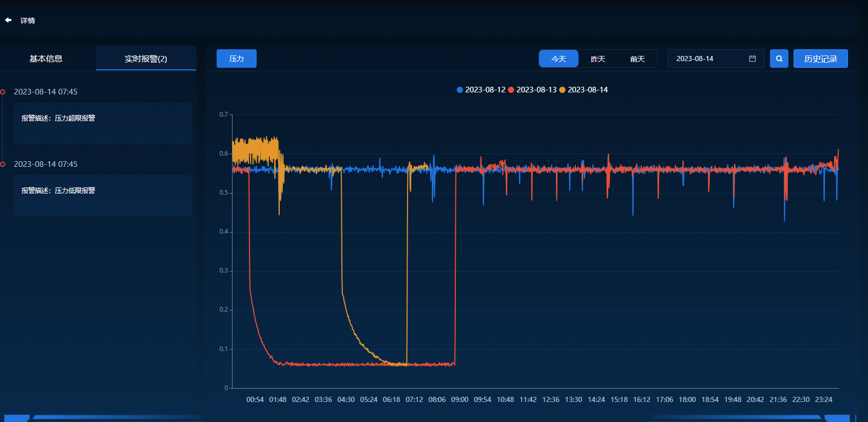868x422 pixels.
Task: Click the 00:54 x-axis label
Action: pos(255,399)
